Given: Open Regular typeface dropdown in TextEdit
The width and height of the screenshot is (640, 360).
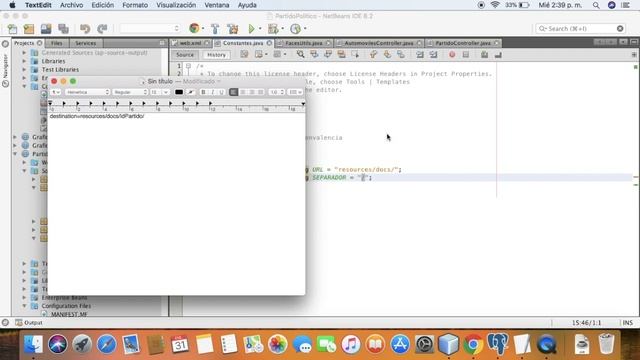Looking at the screenshot, I should 130,92.
